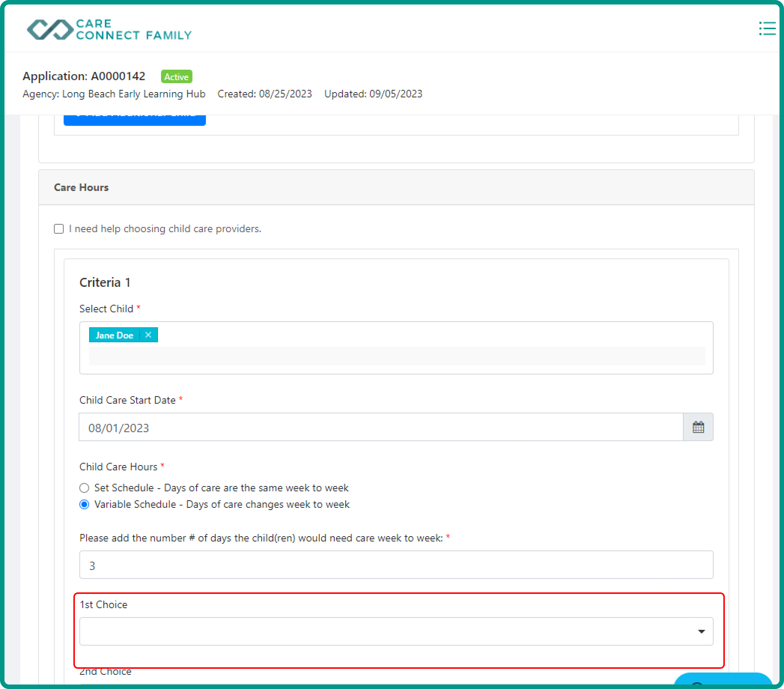Screen dimensions: 784x689
Task: Click the provider help checkbox label text
Action: click(165, 229)
